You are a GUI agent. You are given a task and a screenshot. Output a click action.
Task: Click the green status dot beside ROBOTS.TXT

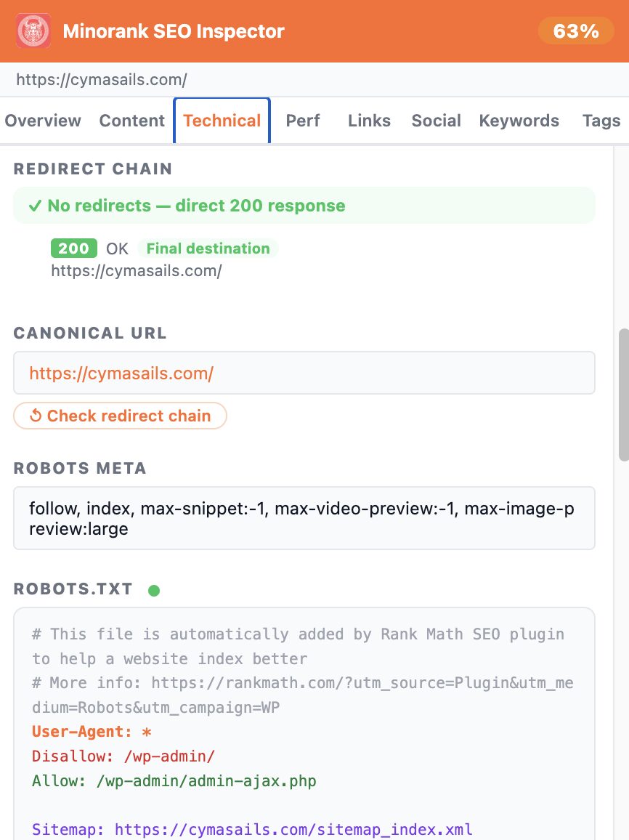(x=154, y=590)
